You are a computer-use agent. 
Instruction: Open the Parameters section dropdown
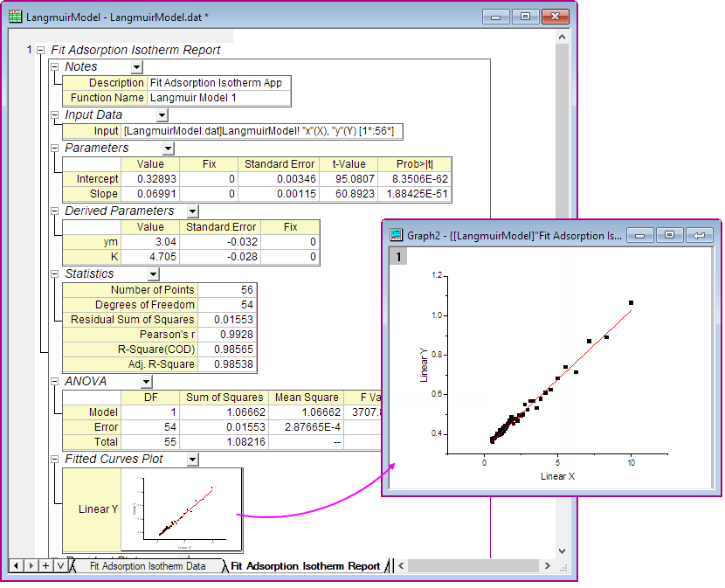166,148
